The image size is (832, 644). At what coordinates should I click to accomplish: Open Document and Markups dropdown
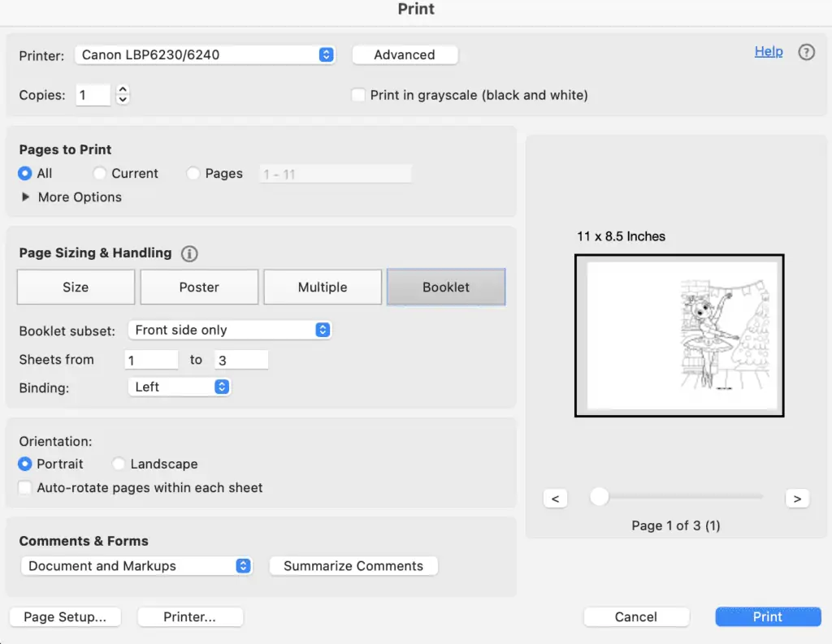136,566
